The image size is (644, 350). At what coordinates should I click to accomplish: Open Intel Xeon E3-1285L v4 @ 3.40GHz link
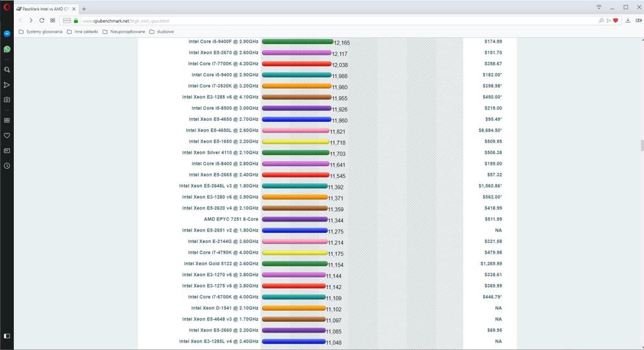218,341
